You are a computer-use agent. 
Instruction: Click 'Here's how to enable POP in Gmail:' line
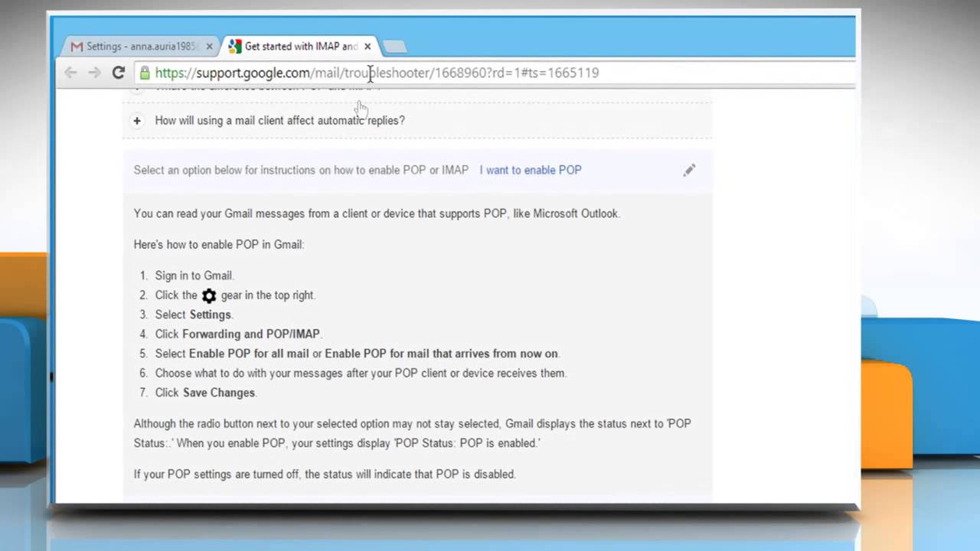219,245
